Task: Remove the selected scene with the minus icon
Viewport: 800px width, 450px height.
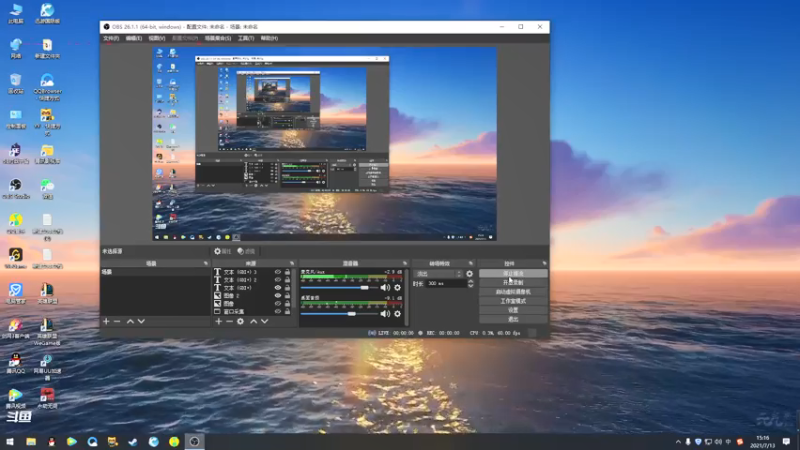Action: click(117, 321)
